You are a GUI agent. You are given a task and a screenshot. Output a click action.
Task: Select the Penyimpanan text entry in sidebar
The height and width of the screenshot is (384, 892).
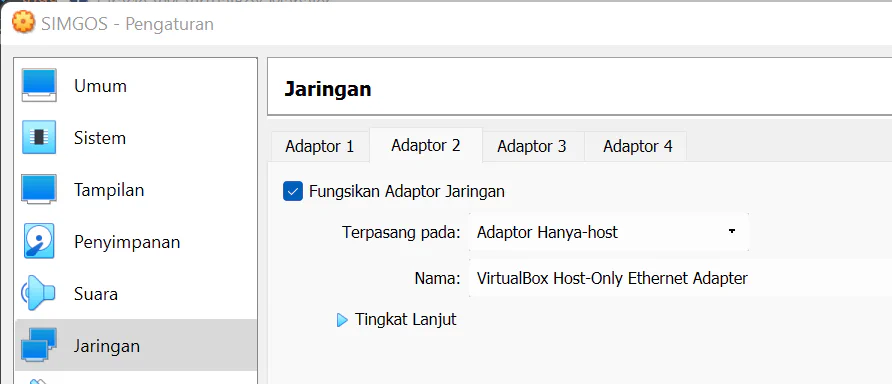click(127, 242)
